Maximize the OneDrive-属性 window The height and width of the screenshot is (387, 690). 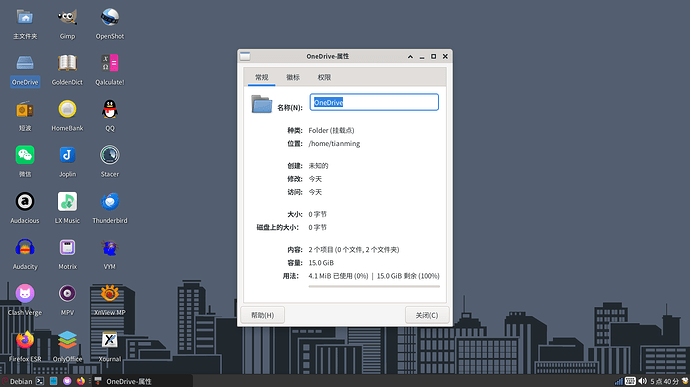pos(433,56)
